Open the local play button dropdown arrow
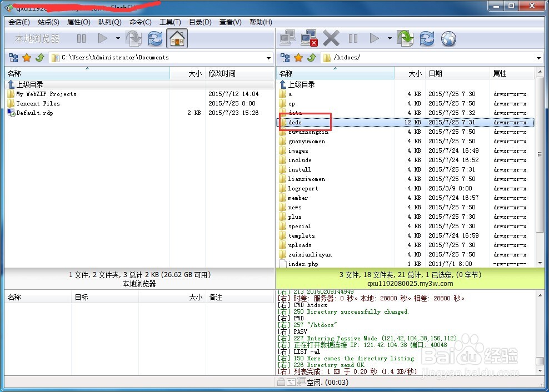The height and width of the screenshot is (392, 549). (118, 38)
